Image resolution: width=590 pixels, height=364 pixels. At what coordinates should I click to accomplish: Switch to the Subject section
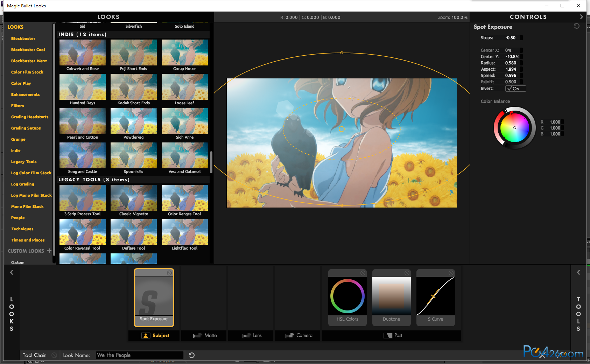pyautogui.click(x=154, y=335)
